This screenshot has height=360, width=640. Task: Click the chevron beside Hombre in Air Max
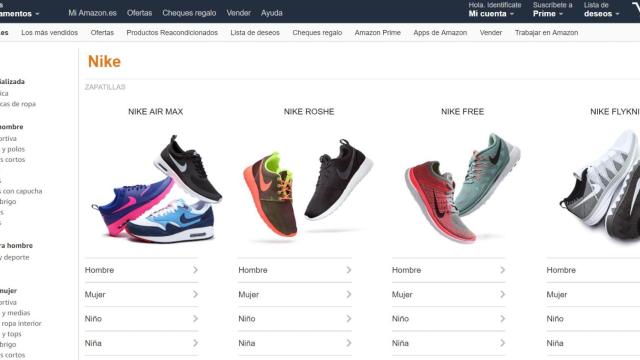click(196, 270)
